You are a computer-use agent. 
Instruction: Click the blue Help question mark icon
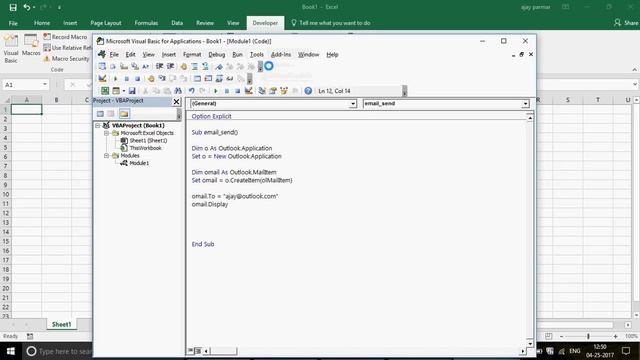(308, 91)
